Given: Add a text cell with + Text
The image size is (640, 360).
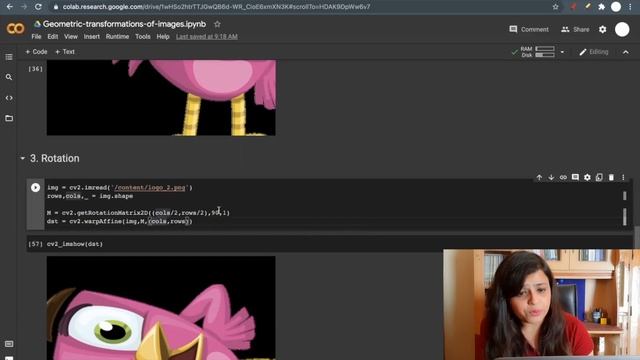Looking at the screenshot, I should tap(65, 52).
